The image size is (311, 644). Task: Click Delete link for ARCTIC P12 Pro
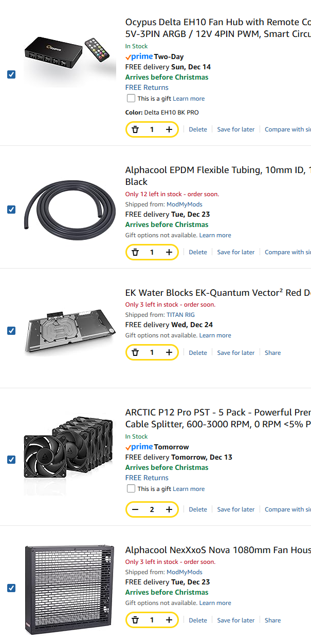(x=198, y=509)
